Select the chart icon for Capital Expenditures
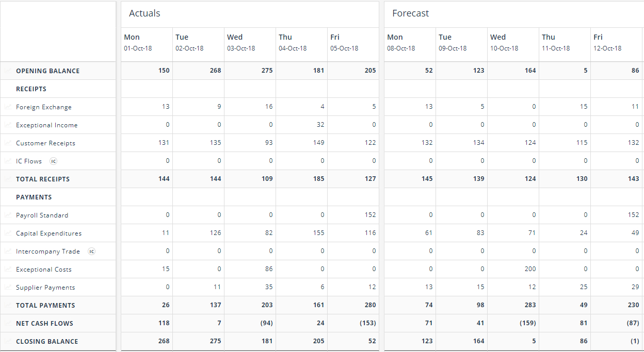 pos(8,233)
